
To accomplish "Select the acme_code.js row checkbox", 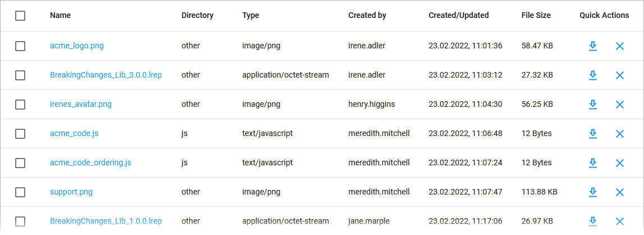I will pyautogui.click(x=20, y=134).
